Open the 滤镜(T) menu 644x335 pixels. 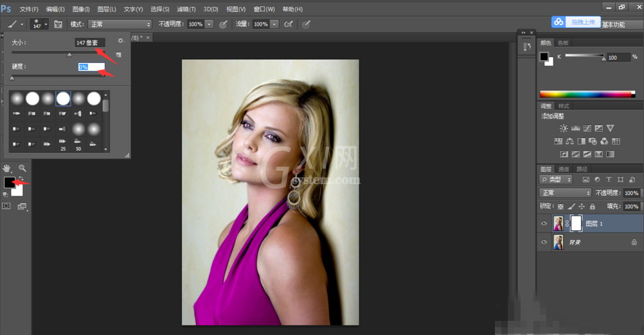coord(186,9)
